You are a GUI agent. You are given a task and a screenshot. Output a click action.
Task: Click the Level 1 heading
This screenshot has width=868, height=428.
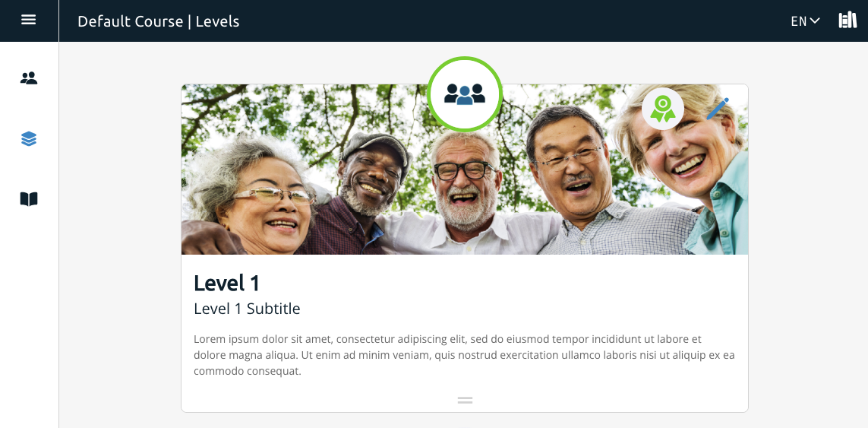click(x=226, y=283)
